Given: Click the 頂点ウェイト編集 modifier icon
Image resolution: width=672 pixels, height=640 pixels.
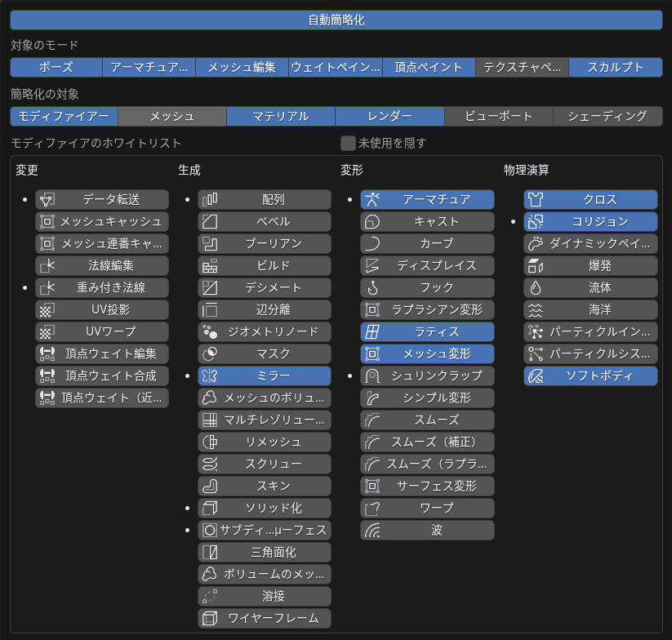Looking at the screenshot, I should 47,353.
